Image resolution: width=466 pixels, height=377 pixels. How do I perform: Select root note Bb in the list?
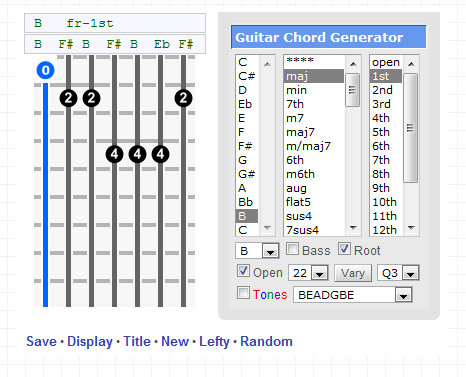tap(247, 202)
